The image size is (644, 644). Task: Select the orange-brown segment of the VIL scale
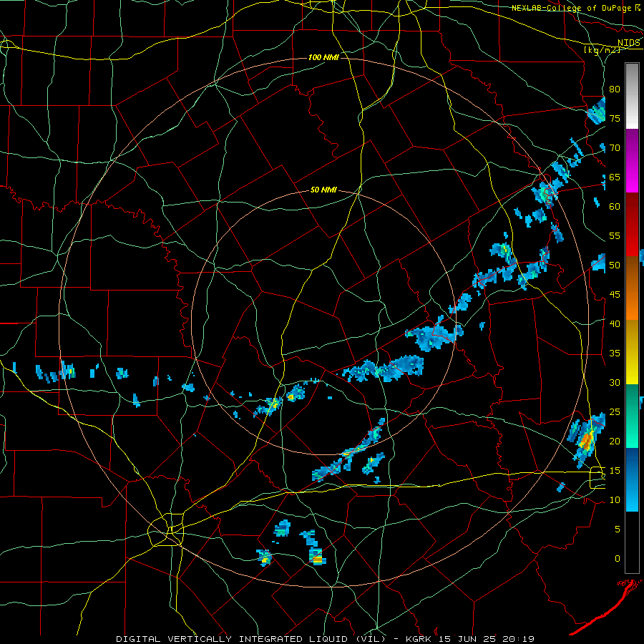(x=632, y=288)
